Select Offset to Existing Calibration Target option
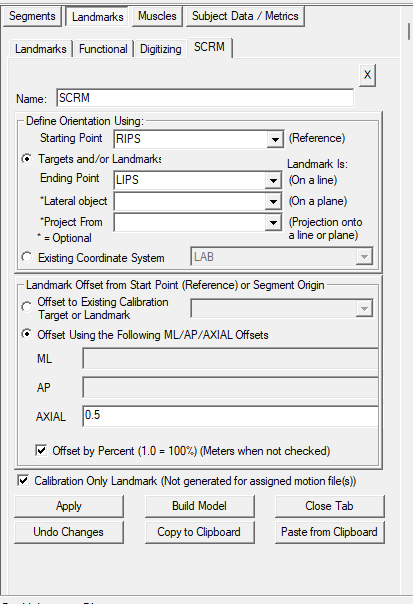 (x=27, y=307)
